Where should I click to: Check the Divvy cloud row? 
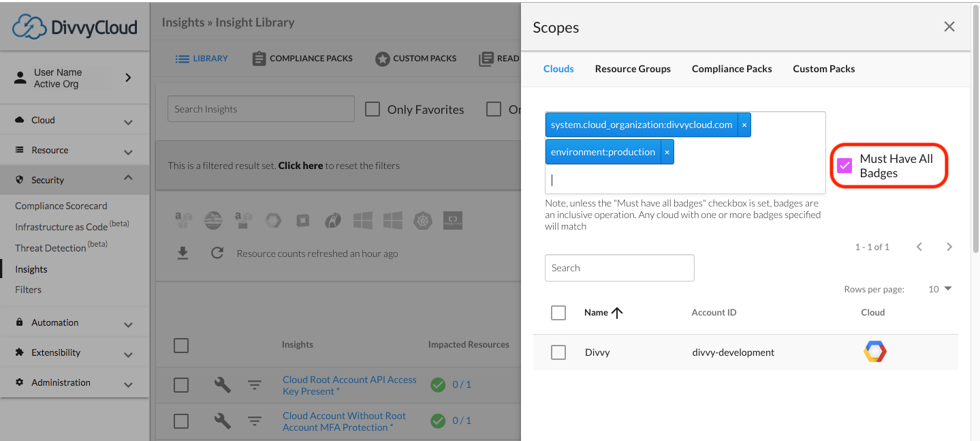(558, 352)
